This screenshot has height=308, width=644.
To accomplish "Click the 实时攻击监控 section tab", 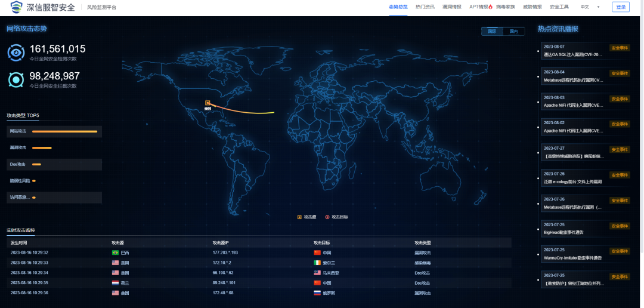I will [x=21, y=230].
